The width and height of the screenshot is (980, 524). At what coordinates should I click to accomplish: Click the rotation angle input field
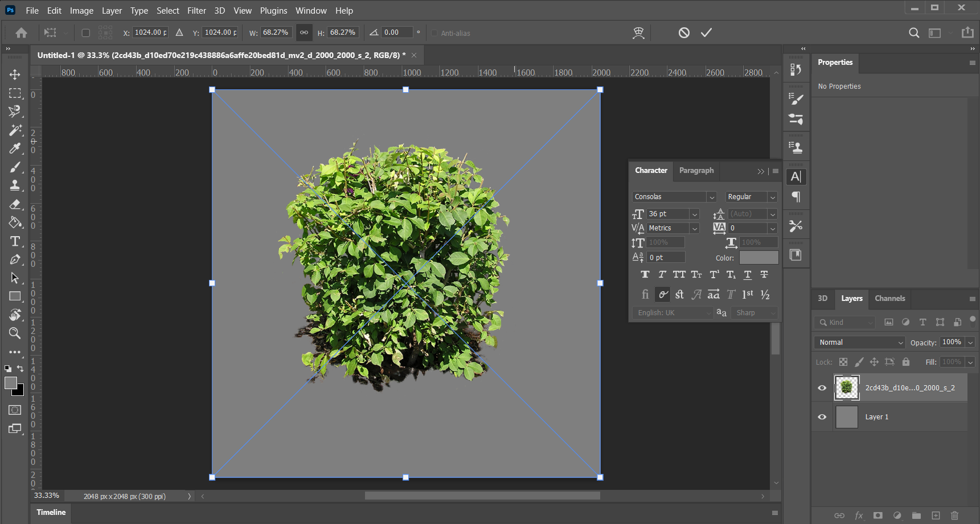(397, 32)
